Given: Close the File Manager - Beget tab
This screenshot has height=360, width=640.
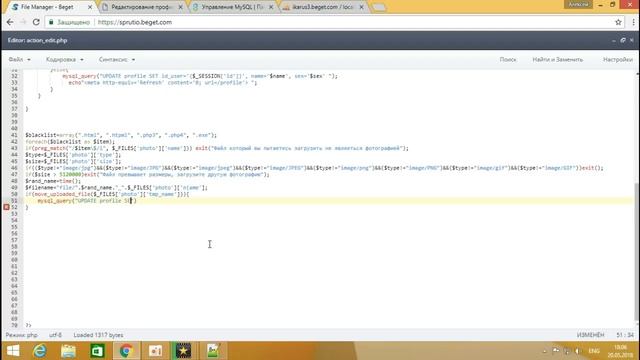Looking at the screenshot, I should tap(90, 7).
